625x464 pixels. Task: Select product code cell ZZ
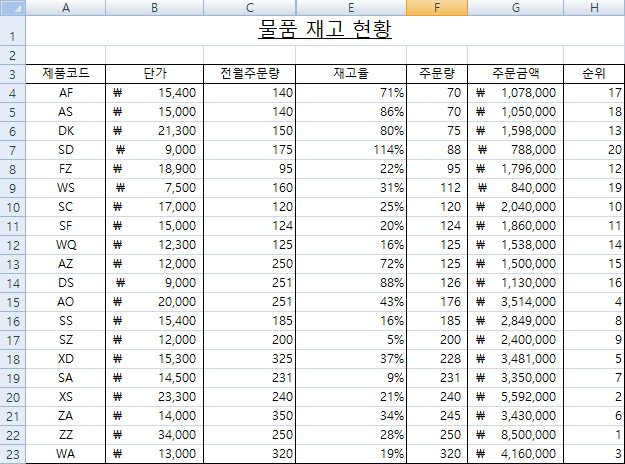[66, 435]
